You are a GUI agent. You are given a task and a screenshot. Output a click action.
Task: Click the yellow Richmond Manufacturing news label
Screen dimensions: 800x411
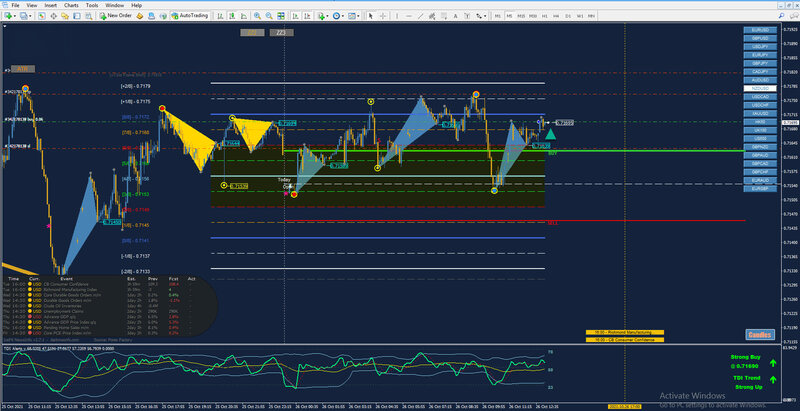[625, 332]
